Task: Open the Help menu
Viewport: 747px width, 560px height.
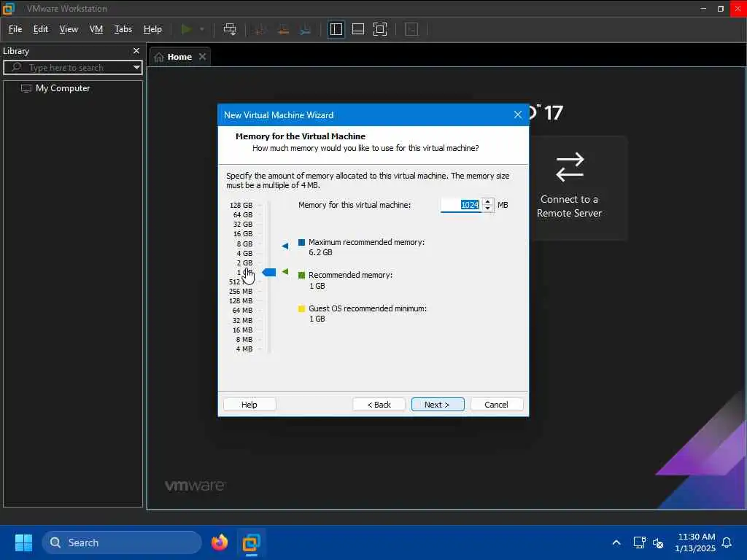Action: point(152,29)
